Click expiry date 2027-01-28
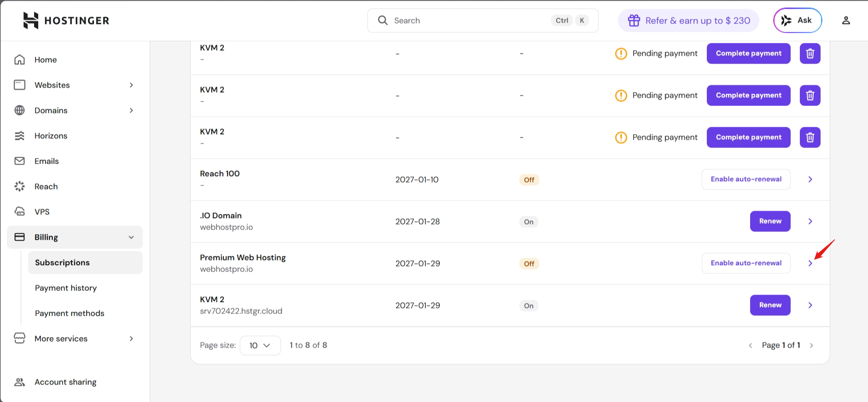Screen dimensions: 868x402 [418, 222]
